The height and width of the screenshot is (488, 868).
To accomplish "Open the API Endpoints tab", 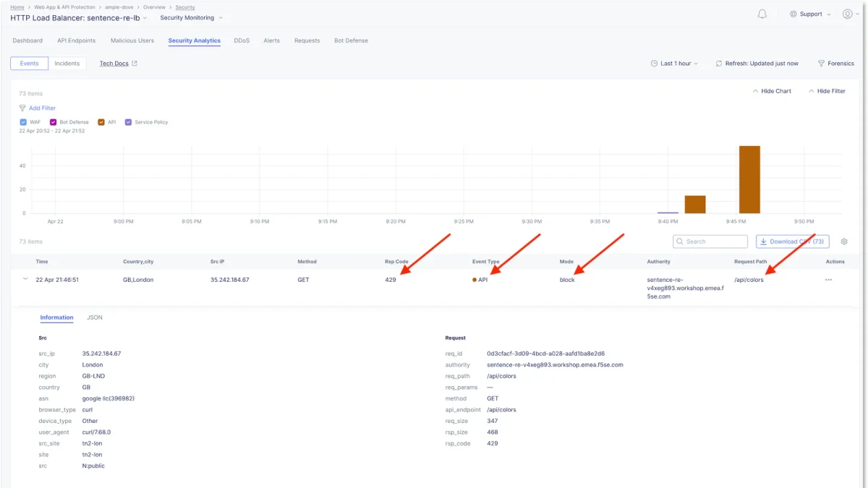I will point(77,40).
